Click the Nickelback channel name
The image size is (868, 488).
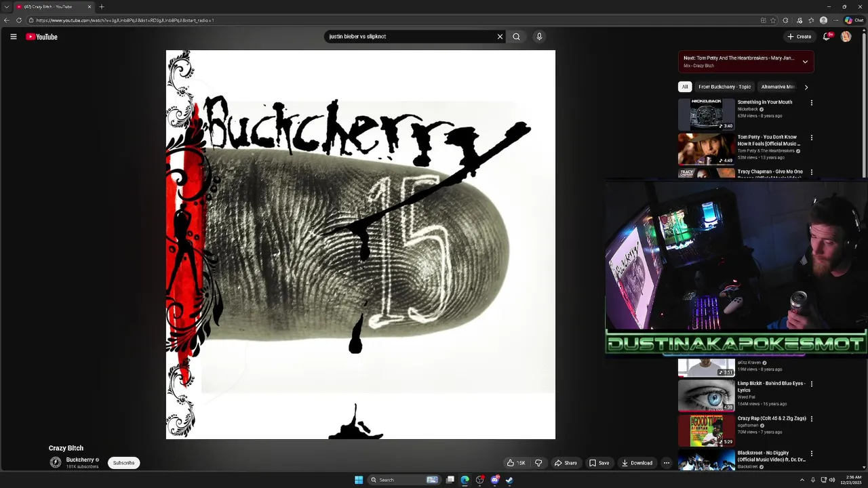pyautogui.click(x=747, y=109)
